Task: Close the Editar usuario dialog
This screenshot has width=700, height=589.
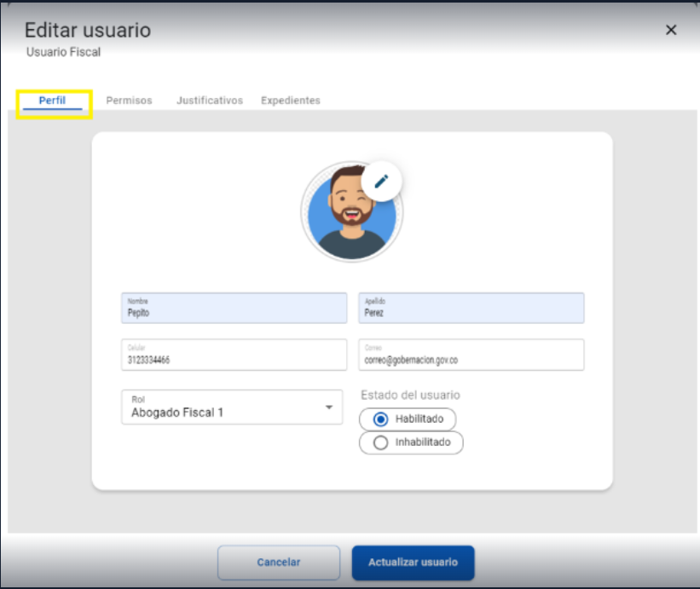Action: pos(671,30)
